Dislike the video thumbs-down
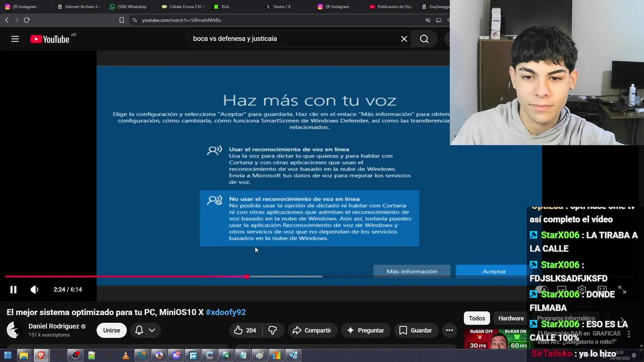The width and height of the screenshot is (644, 362). coord(272,330)
